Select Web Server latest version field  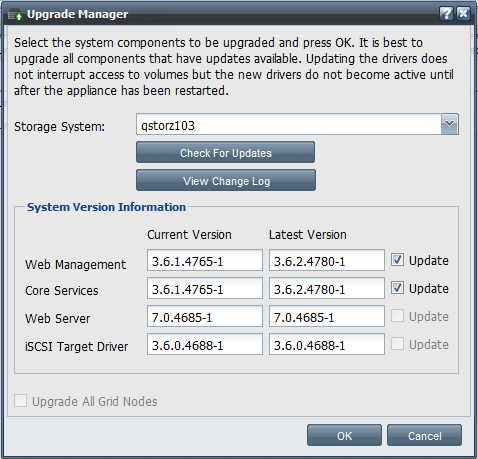point(327,316)
